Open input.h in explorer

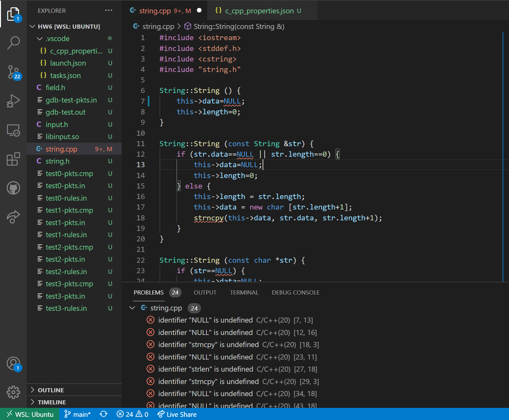pyautogui.click(x=74, y=125)
